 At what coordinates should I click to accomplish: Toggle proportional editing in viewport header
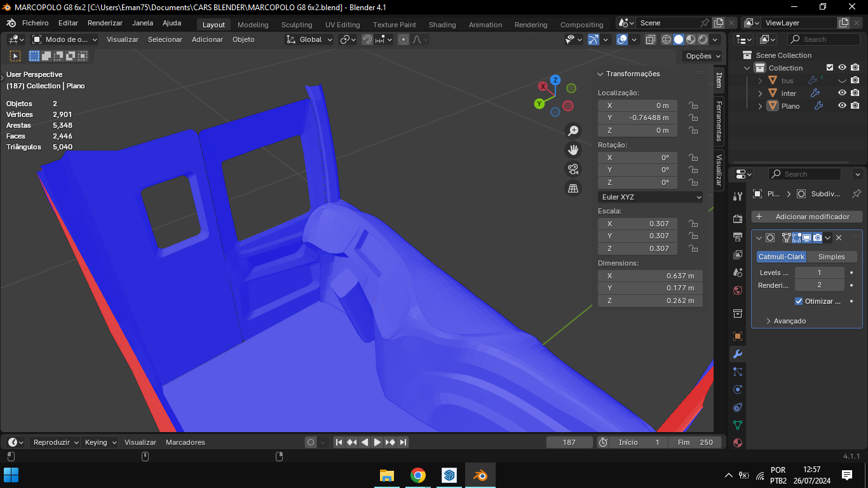pos(403,39)
